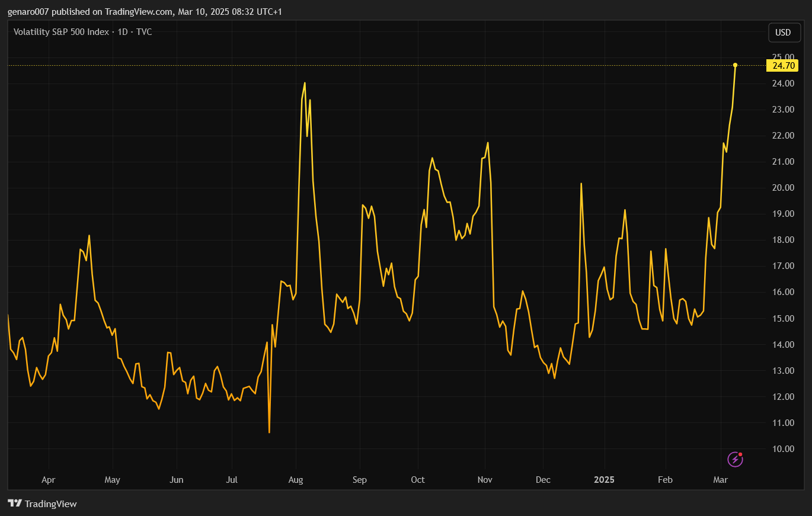Click the 21.00 price axis label

point(782,162)
